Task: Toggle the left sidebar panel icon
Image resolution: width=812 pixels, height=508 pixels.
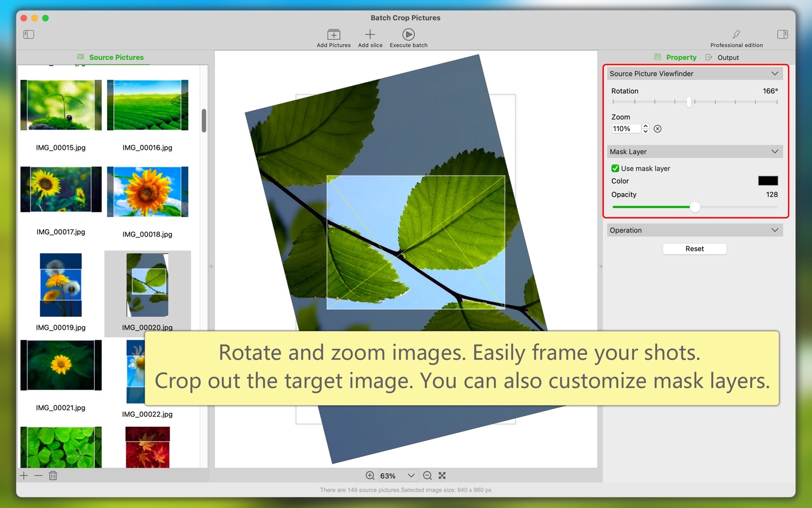Action: [x=28, y=35]
